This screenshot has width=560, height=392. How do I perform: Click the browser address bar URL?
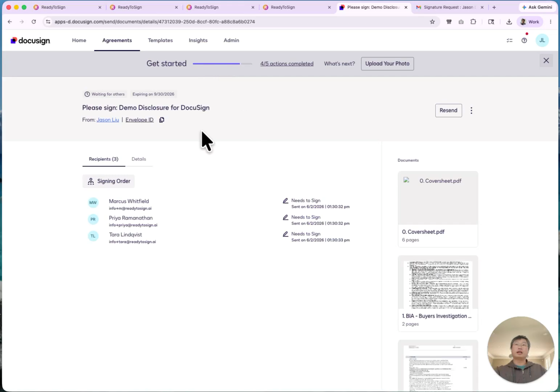[x=155, y=22]
